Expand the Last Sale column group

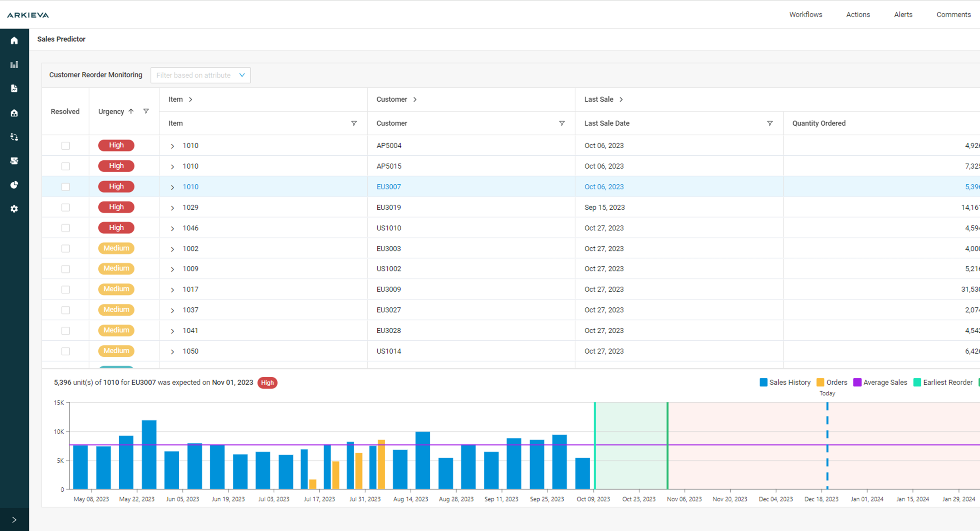621,99
